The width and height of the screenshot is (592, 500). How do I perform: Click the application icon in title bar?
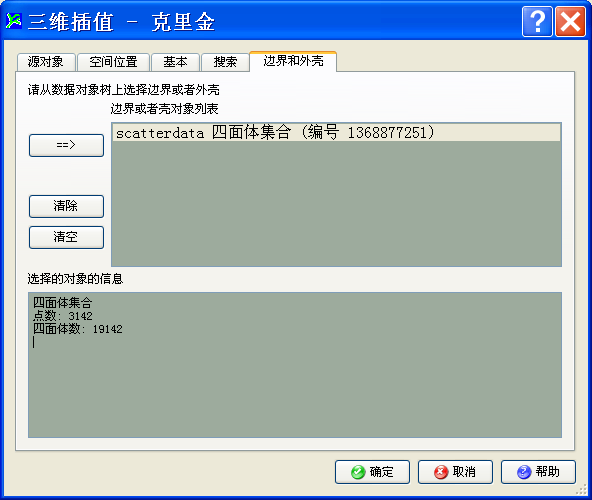14,21
